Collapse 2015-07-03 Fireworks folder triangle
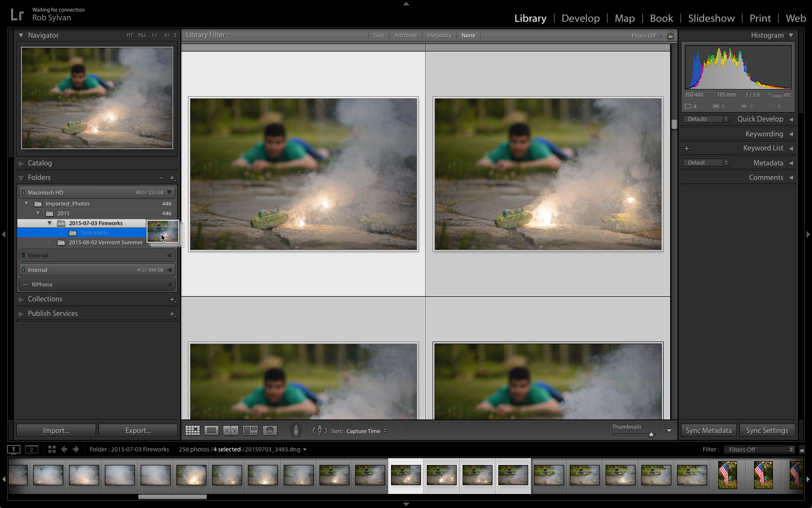 tap(49, 223)
